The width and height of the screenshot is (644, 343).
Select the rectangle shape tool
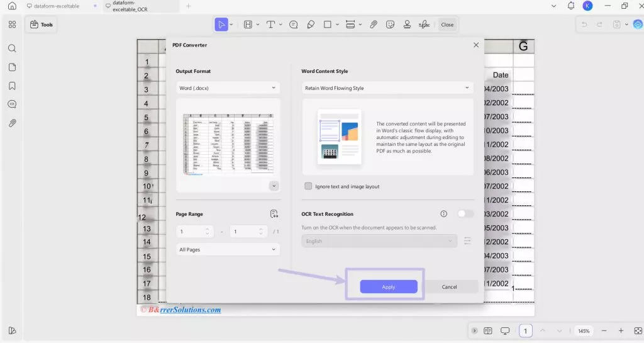coord(327,25)
